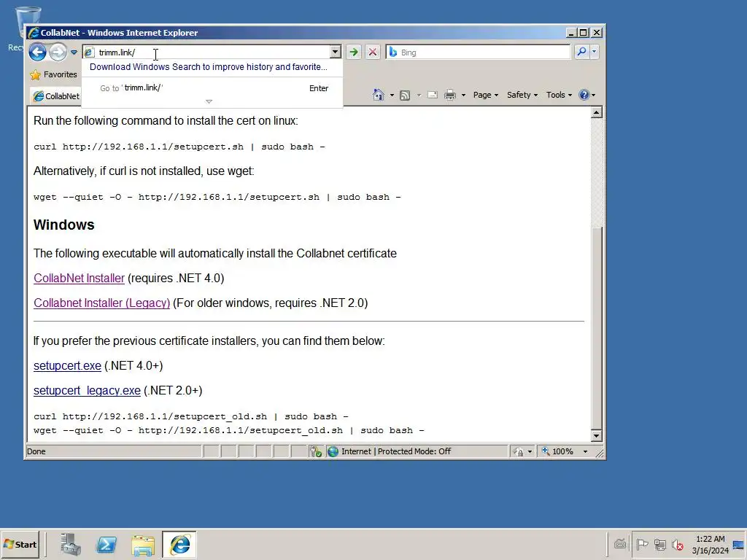The height and width of the screenshot is (560, 747).
Task: Open the Safety menu
Action: pos(522,95)
